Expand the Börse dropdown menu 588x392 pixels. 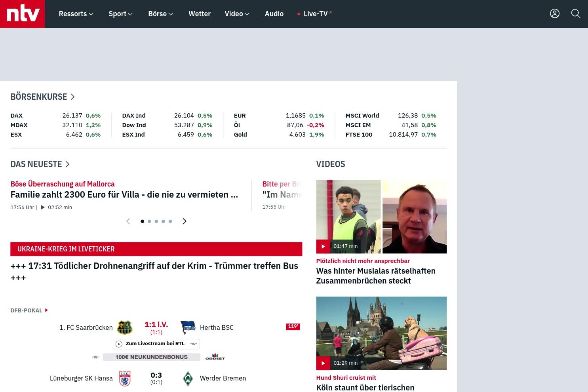[x=161, y=14]
